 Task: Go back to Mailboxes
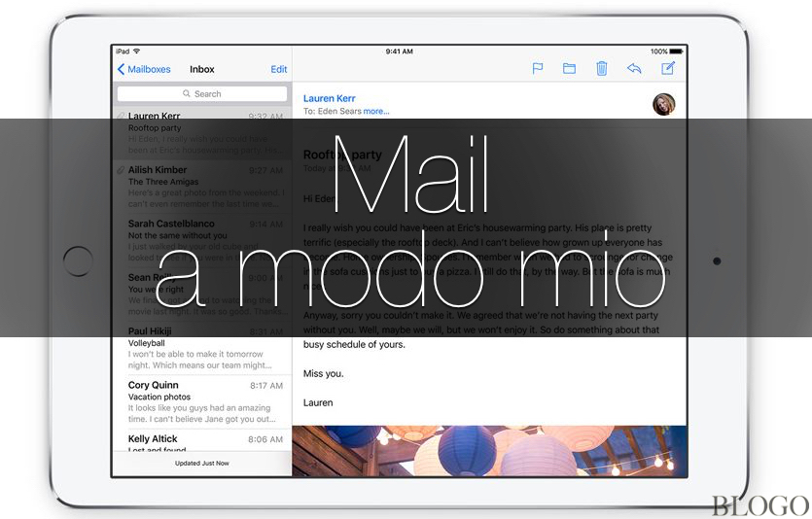pyautogui.click(x=144, y=69)
